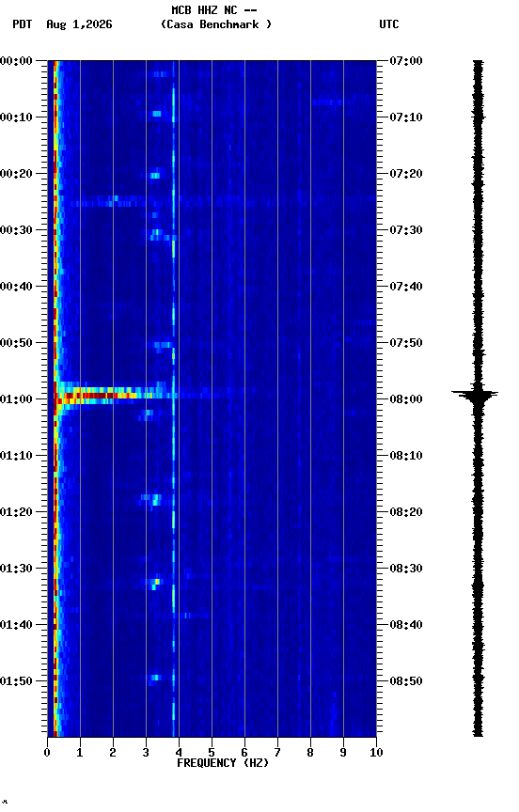Click the frequency axis tick label '1'
Screen dimensions: 519x812
80,753
